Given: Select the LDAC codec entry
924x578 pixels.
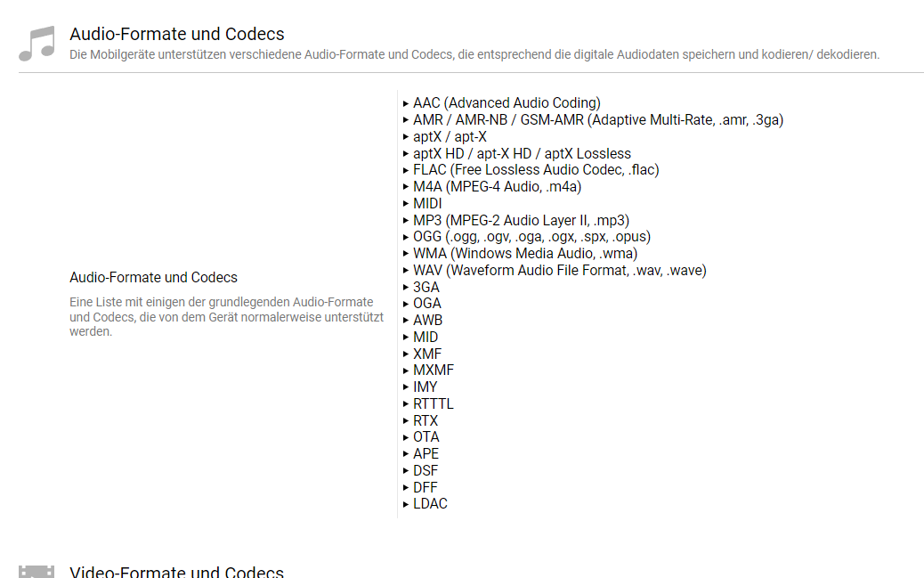Looking at the screenshot, I should [x=430, y=504].
